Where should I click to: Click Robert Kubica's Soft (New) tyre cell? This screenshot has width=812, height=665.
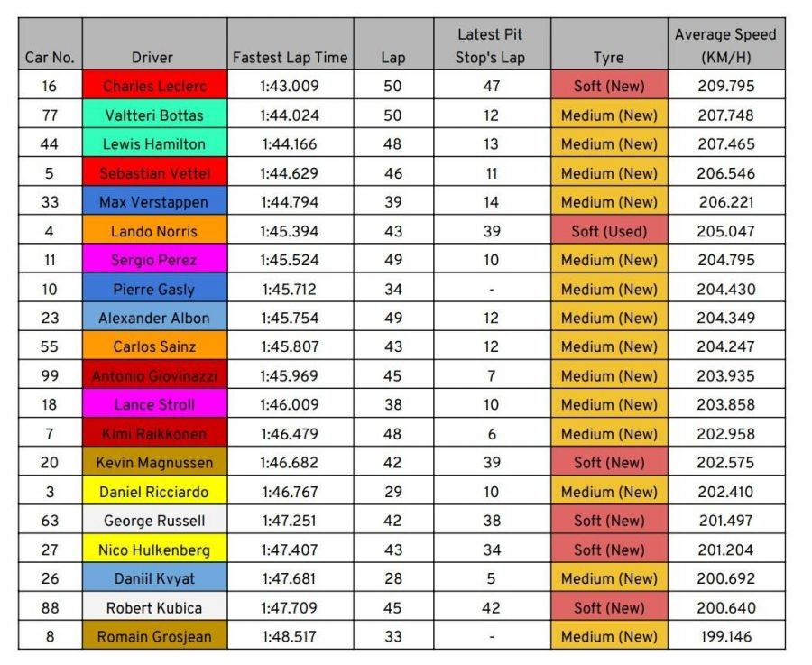(609, 607)
